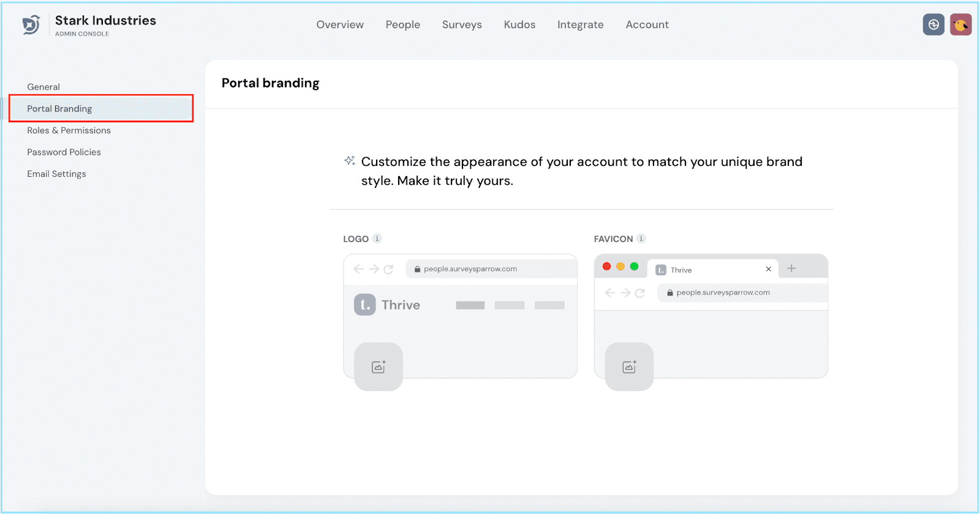Viewport: 980px width, 514px height.
Task: Click the logo upload image icon
Action: click(x=379, y=367)
